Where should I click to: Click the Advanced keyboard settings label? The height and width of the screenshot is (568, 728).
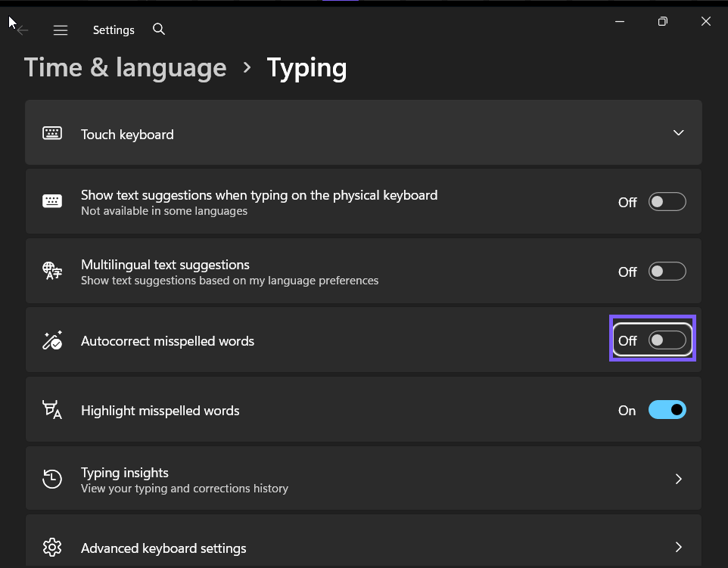click(163, 548)
